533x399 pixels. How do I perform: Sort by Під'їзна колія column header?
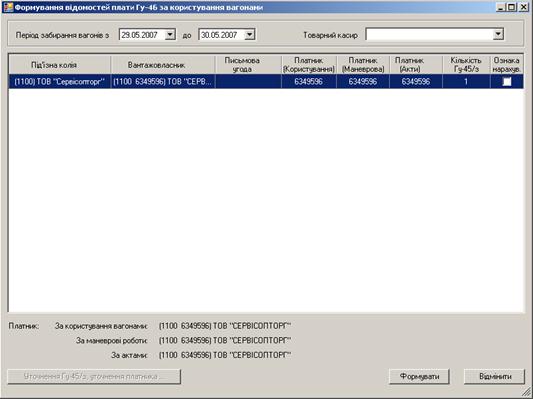pos(59,65)
